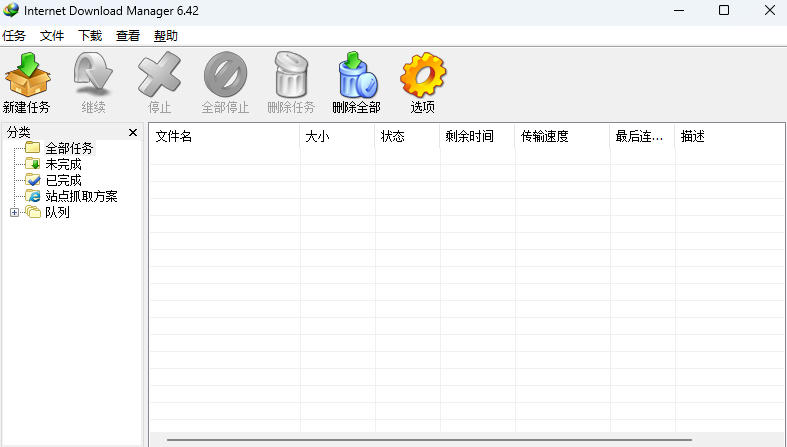The width and height of the screenshot is (787, 447).
Task: Select the 站点抓取方案 grabber icon
Action: pos(33,196)
